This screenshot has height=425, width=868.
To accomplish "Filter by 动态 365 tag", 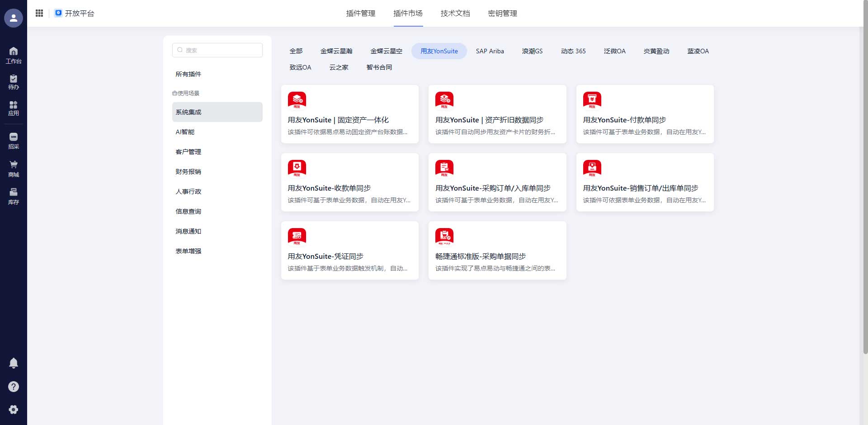I will pyautogui.click(x=573, y=51).
